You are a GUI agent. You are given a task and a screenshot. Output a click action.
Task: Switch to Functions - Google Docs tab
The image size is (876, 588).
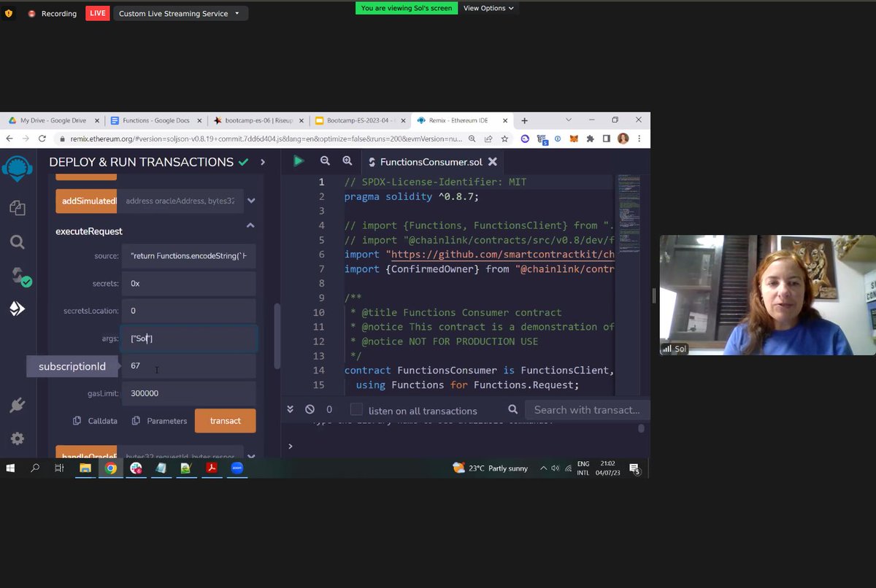(155, 120)
